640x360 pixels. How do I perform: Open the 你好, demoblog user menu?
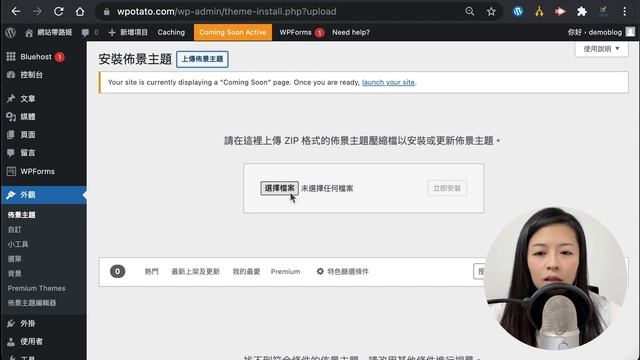601,32
